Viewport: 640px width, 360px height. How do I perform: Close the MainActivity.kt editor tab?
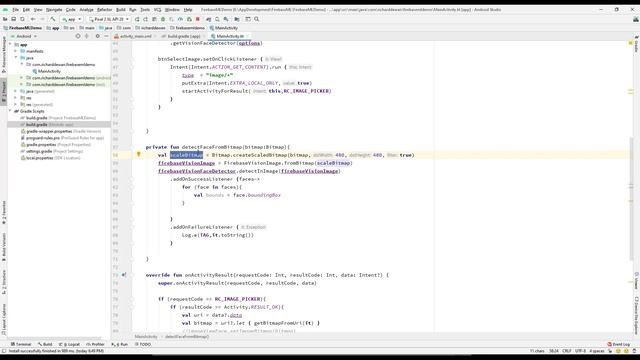tap(247, 36)
